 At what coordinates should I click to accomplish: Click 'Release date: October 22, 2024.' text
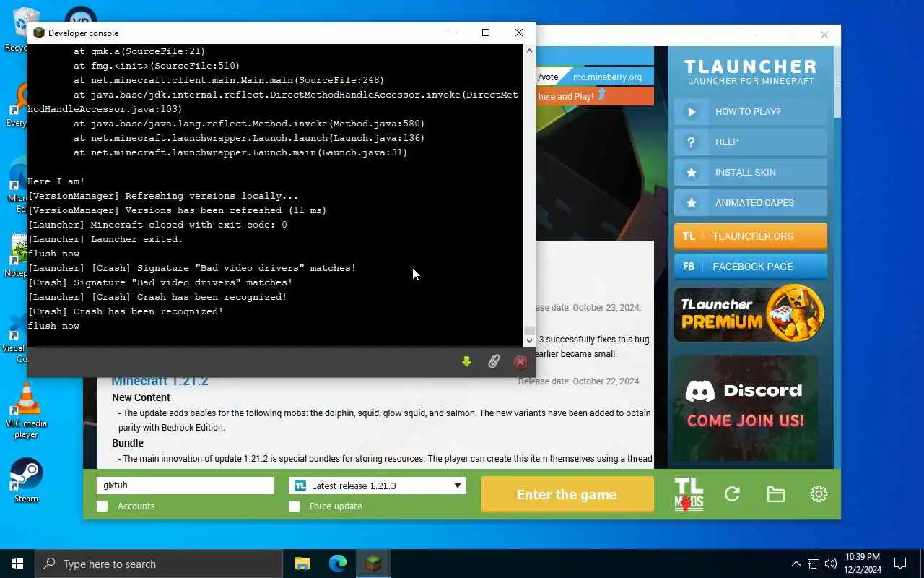coord(579,381)
